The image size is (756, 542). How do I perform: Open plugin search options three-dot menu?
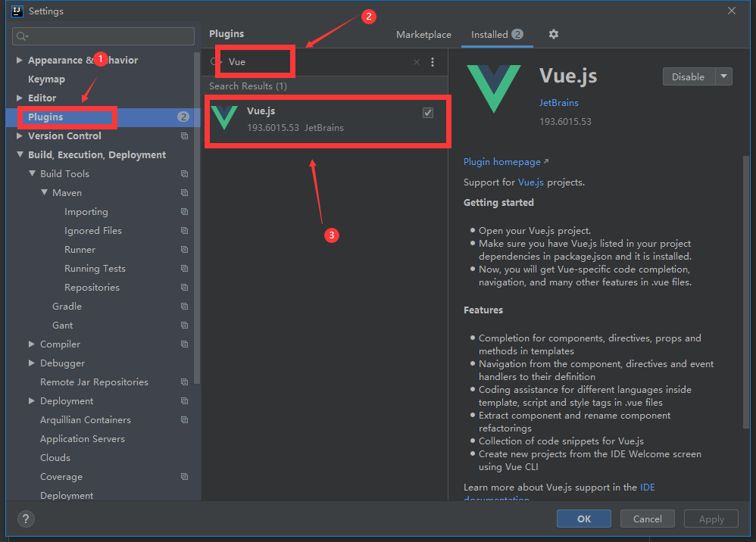tap(433, 62)
